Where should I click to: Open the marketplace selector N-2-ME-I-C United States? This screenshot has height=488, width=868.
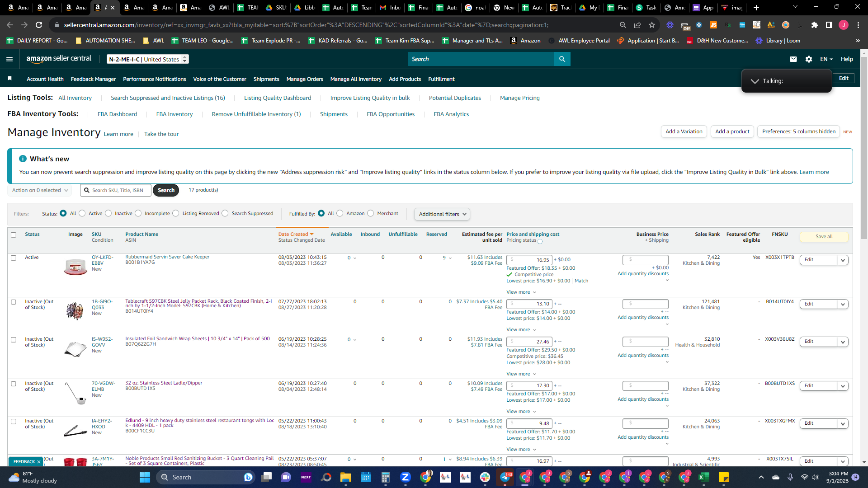(148, 59)
